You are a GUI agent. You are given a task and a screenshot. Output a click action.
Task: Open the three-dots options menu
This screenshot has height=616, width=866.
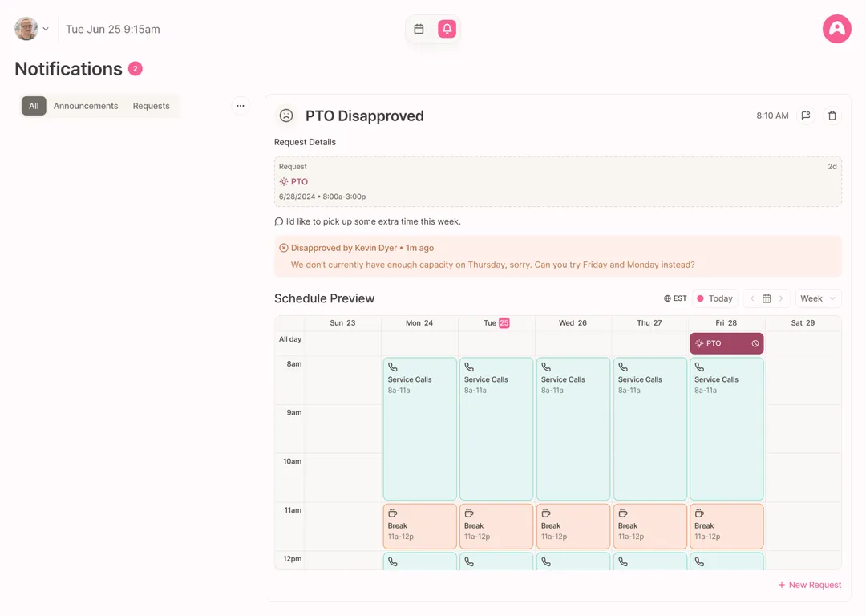click(x=241, y=106)
